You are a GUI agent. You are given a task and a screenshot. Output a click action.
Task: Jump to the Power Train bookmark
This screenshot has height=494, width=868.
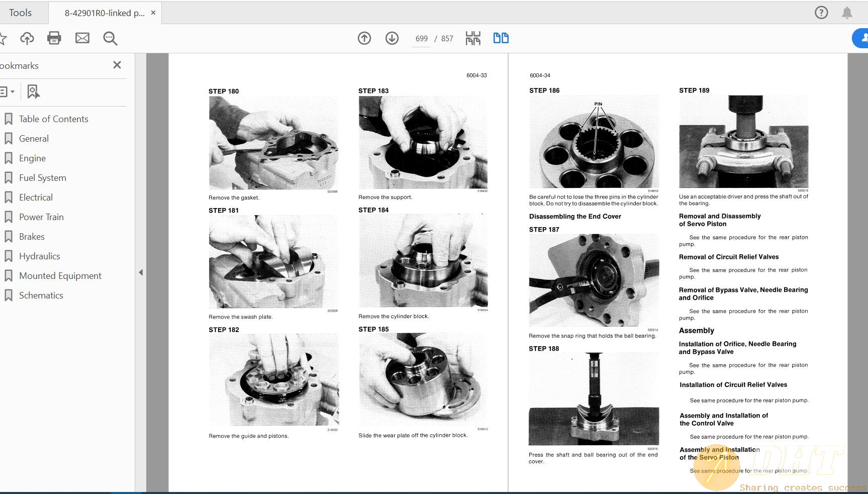[41, 217]
